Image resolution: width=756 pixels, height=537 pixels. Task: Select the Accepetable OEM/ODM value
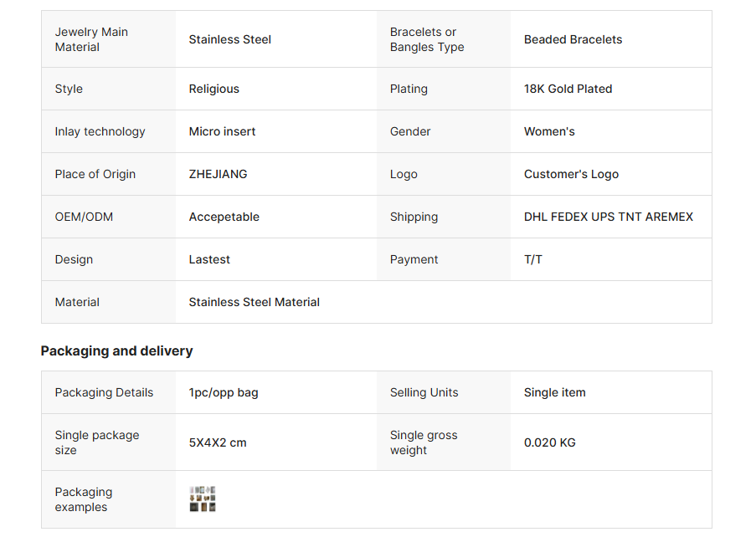tap(224, 217)
